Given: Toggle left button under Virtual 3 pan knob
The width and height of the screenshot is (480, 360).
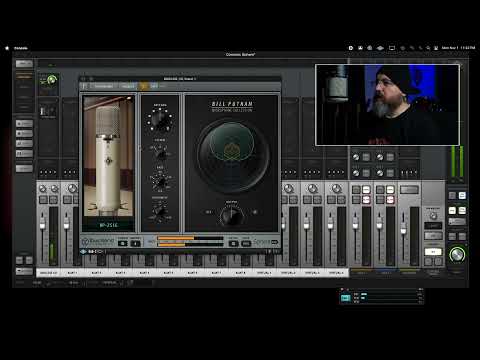Looking at the screenshot, I should pyautogui.click(x=307, y=200).
